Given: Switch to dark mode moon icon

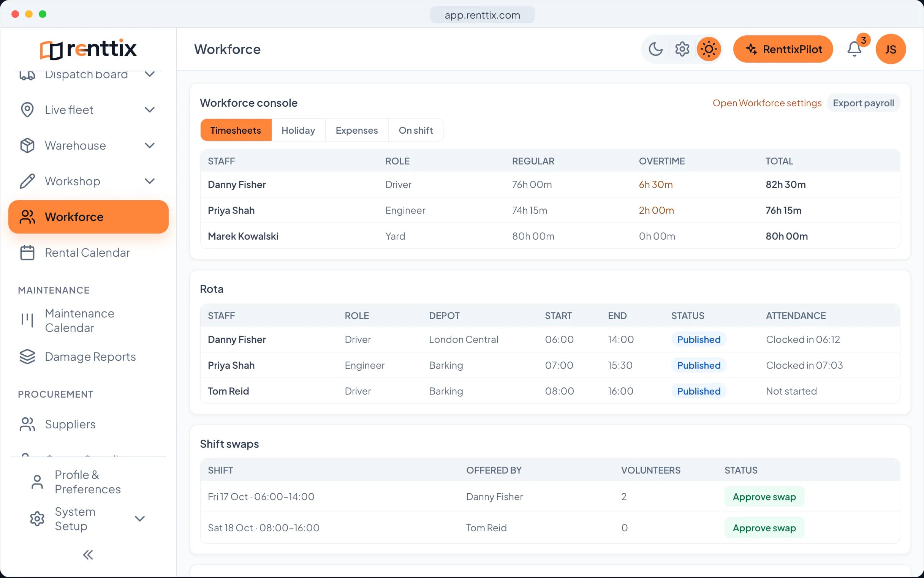Looking at the screenshot, I should (655, 49).
